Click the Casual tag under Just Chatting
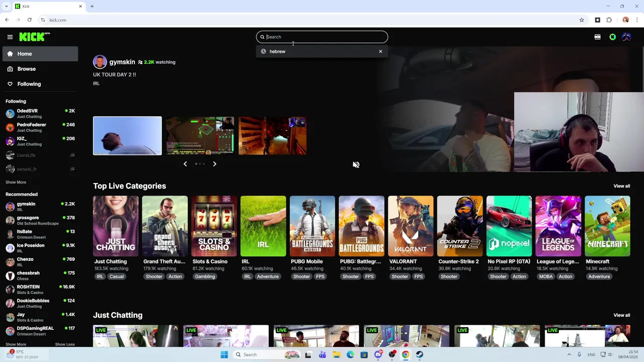Screen dimensions: 644x362 click(116, 277)
